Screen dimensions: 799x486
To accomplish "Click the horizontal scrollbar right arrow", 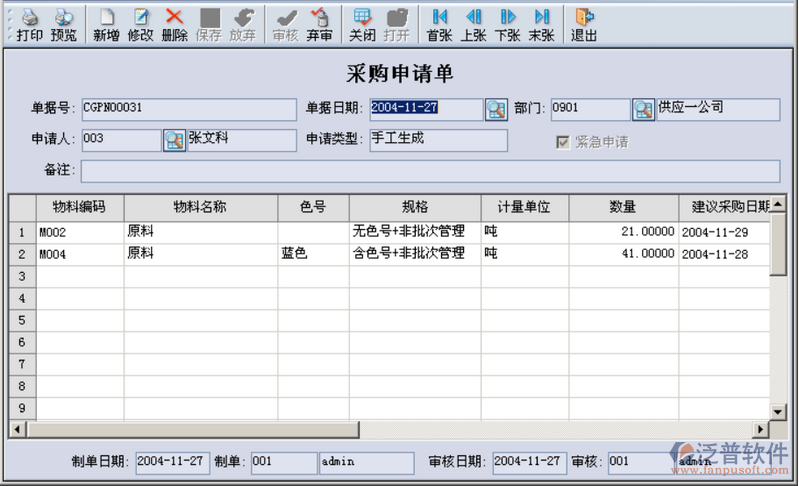I will tap(760, 430).
